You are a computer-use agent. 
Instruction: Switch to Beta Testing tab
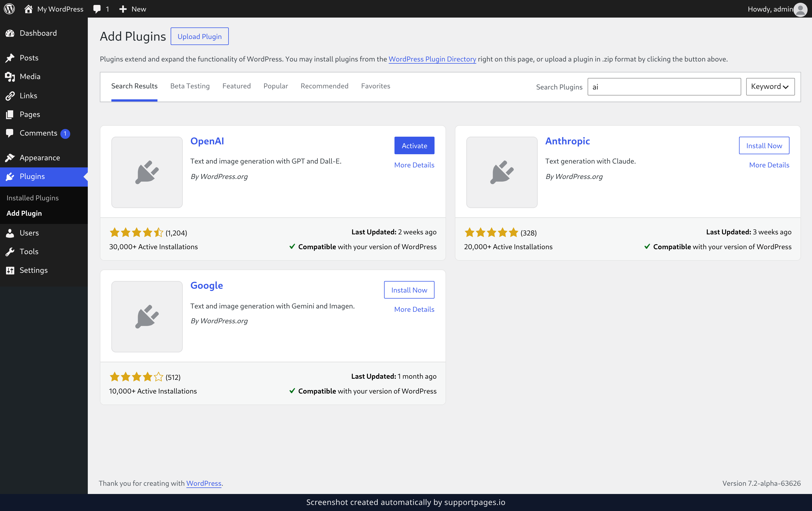tap(190, 86)
